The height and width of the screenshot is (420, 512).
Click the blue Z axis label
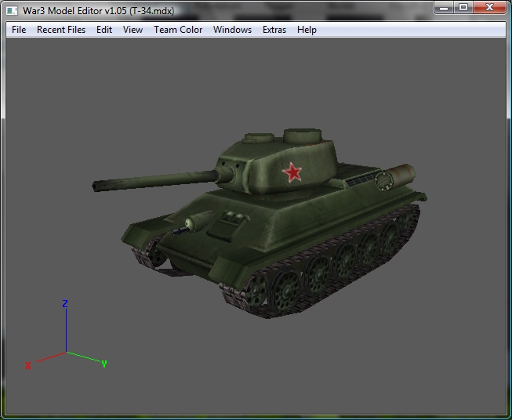coord(65,304)
